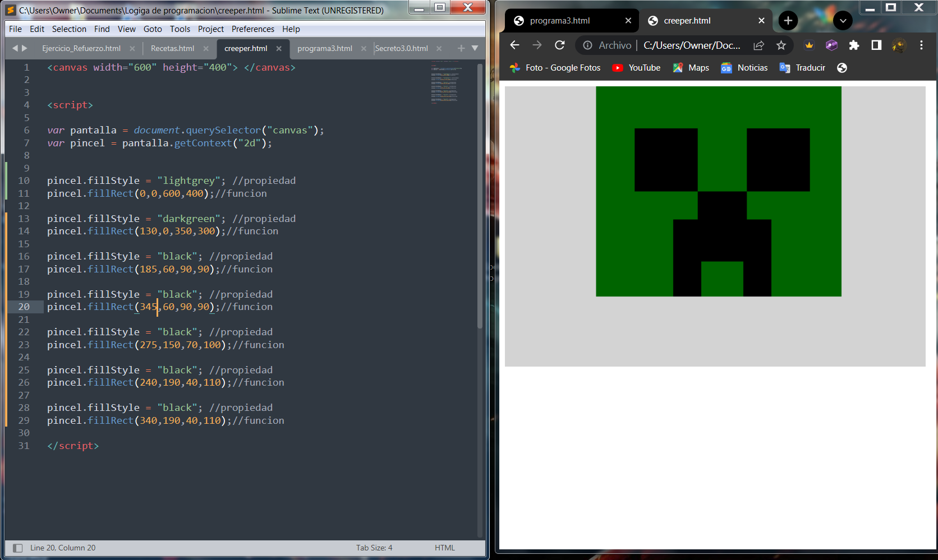Open the Preferences menu
Image resolution: width=938 pixels, height=560 pixels.
pos(253,29)
